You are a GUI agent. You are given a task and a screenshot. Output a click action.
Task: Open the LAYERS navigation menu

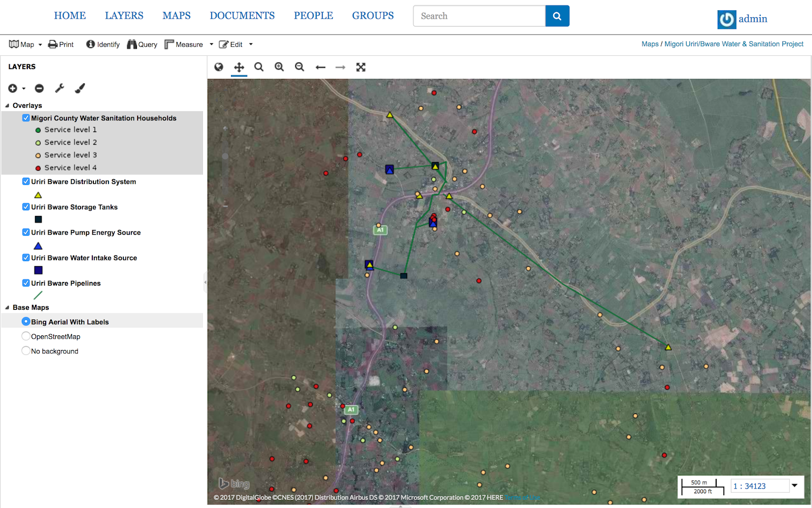[x=124, y=16]
